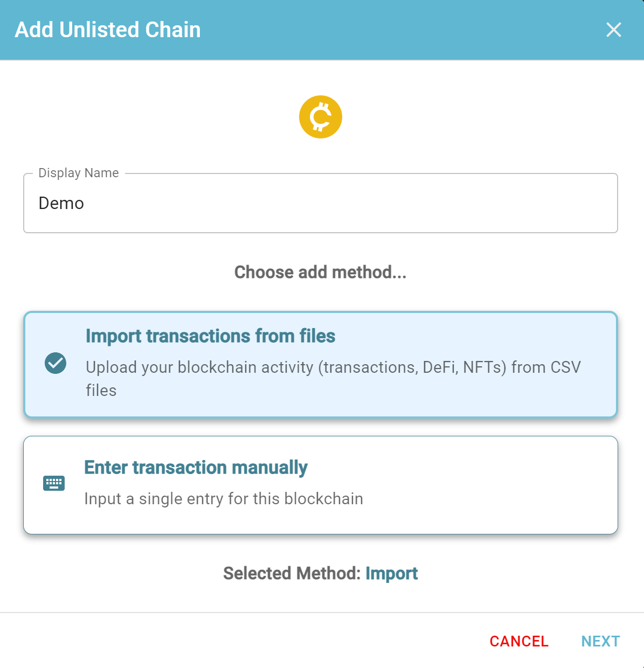Click the yellow coin chain icon
This screenshot has width=644, height=668.
321,117
